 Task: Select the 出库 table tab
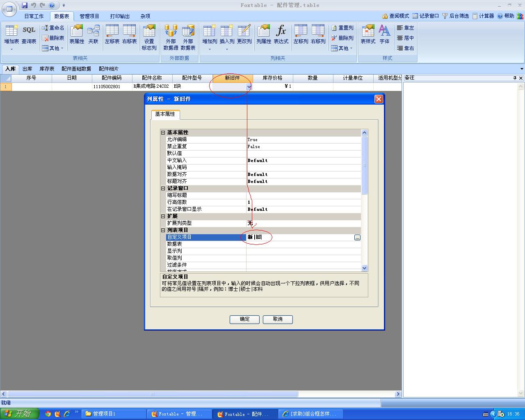(x=27, y=69)
